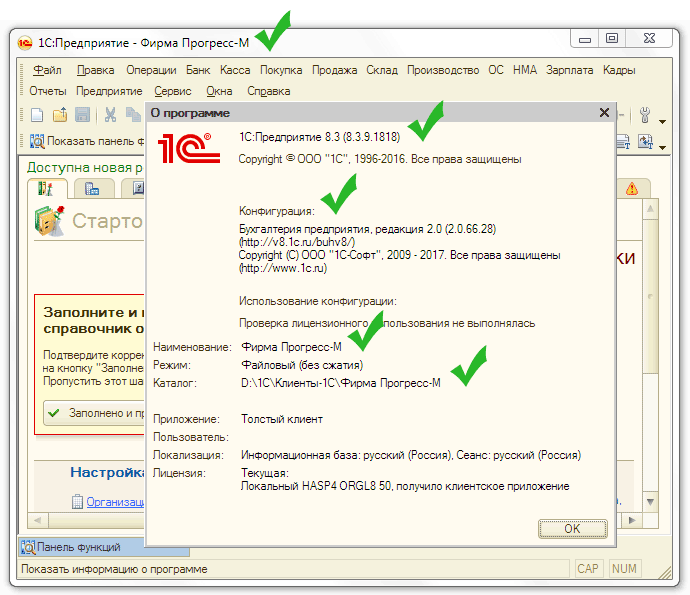
Task: Open the Касса menu
Action: [x=235, y=70]
